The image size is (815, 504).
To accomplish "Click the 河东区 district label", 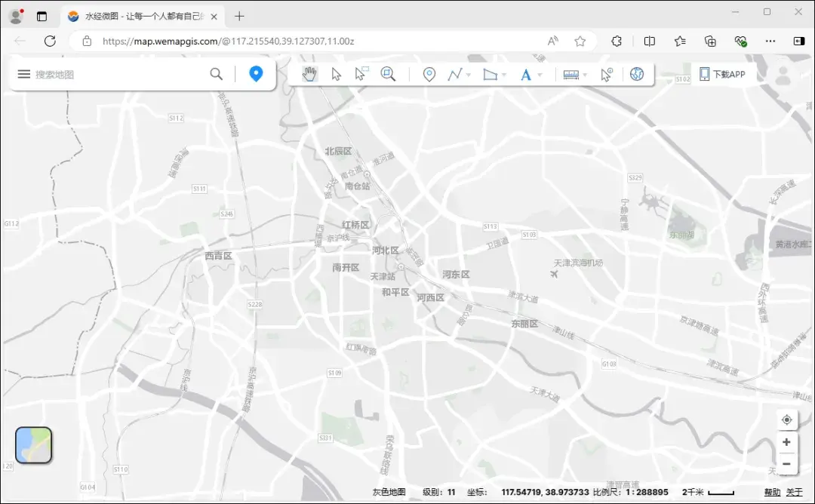I will tap(456, 275).
